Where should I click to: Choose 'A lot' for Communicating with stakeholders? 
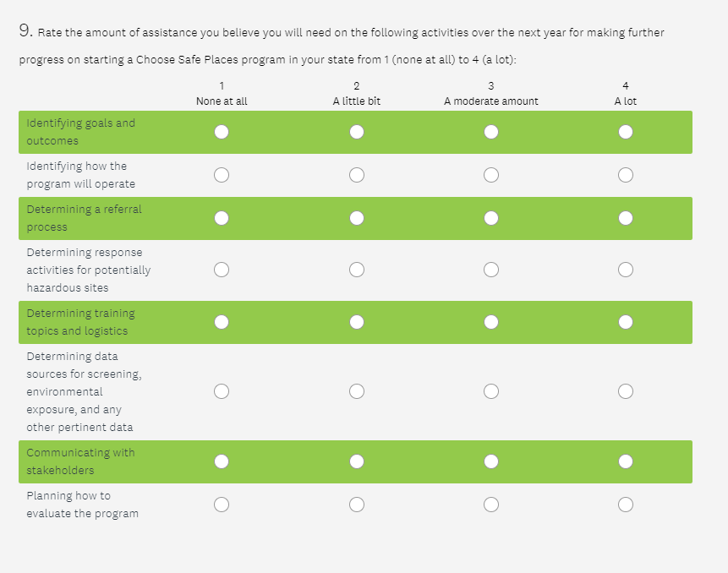click(626, 461)
